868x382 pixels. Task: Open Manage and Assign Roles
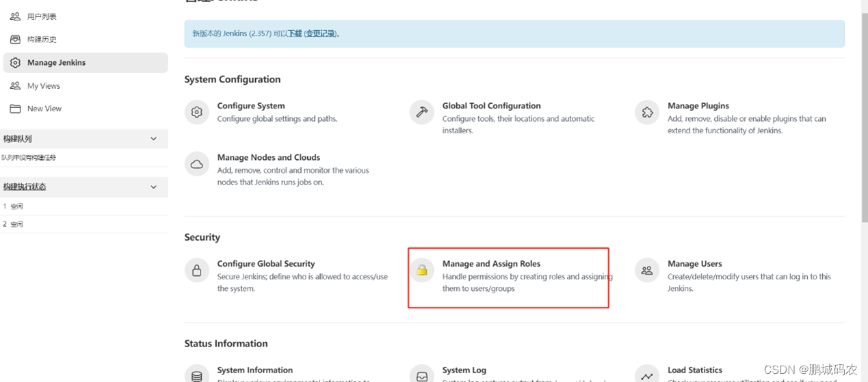[491, 264]
